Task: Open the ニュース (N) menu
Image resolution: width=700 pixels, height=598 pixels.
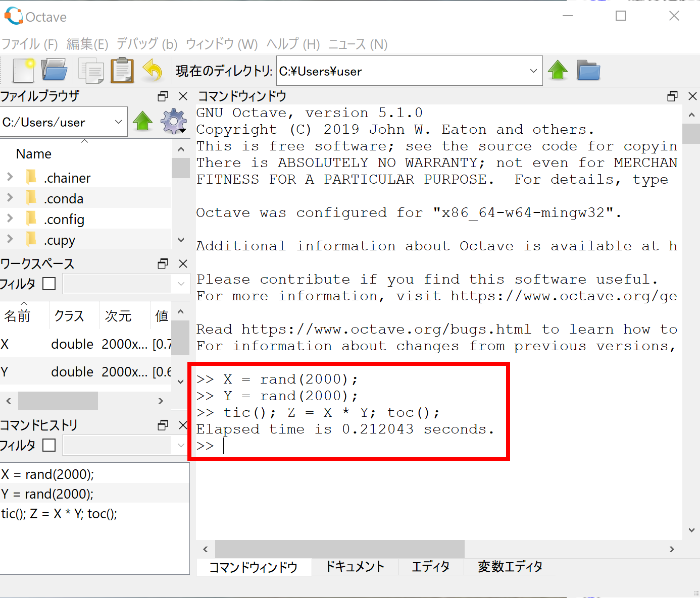Action: pos(358,44)
